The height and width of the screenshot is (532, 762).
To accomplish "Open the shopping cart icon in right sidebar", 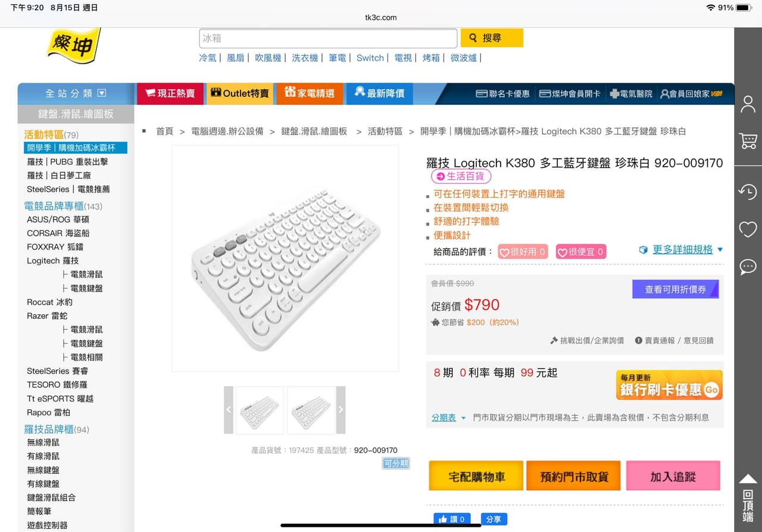I will pyautogui.click(x=748, y=141).
